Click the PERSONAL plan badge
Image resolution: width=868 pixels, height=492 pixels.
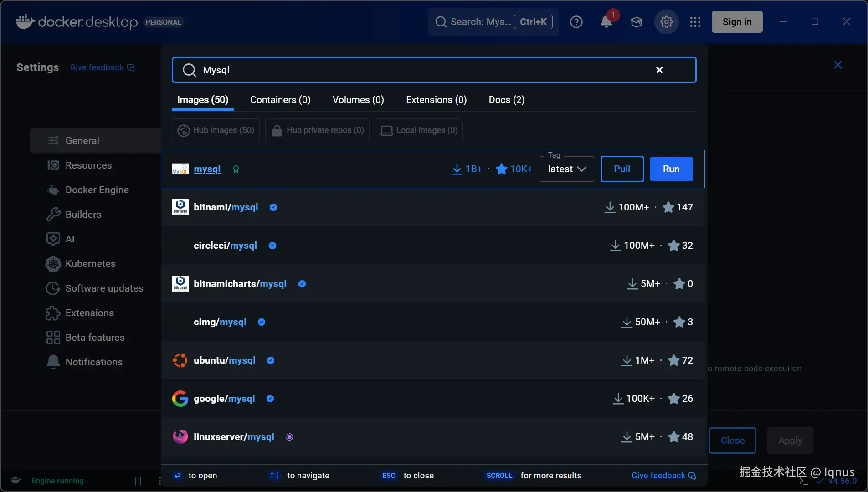(164, 22)
